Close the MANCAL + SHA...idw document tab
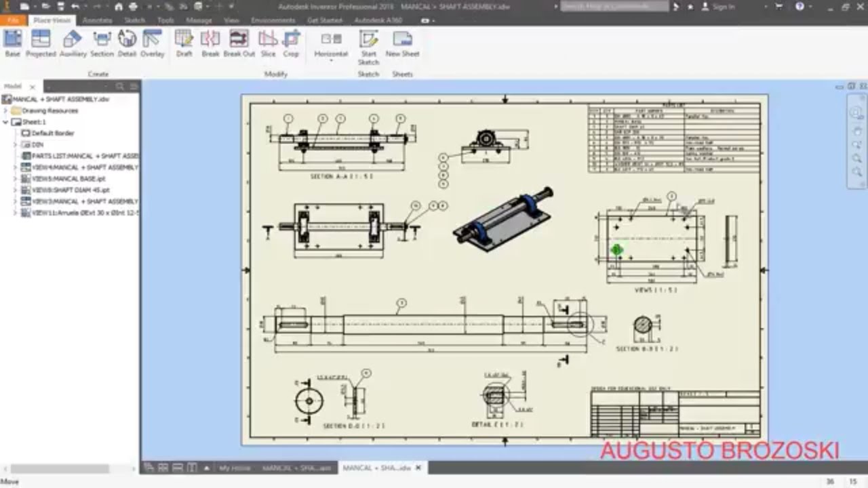 (x=418, y=468)
